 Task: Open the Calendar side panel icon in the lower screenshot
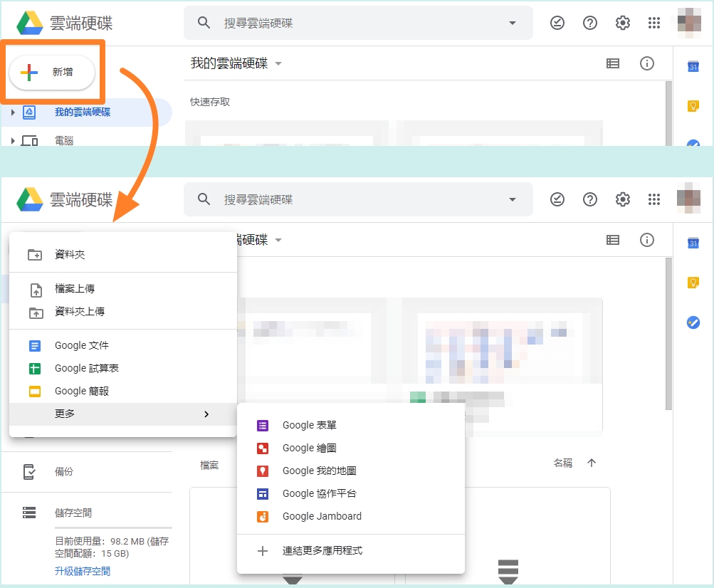[693, 243]
